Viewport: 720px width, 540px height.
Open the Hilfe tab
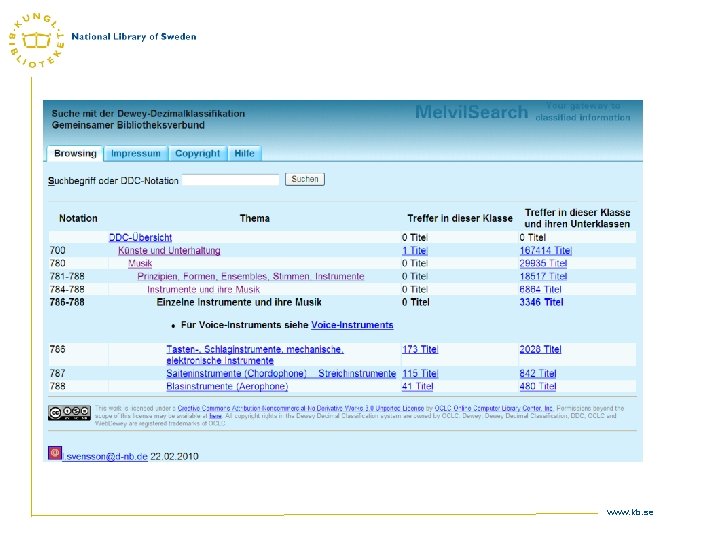(x=244, y=153)
